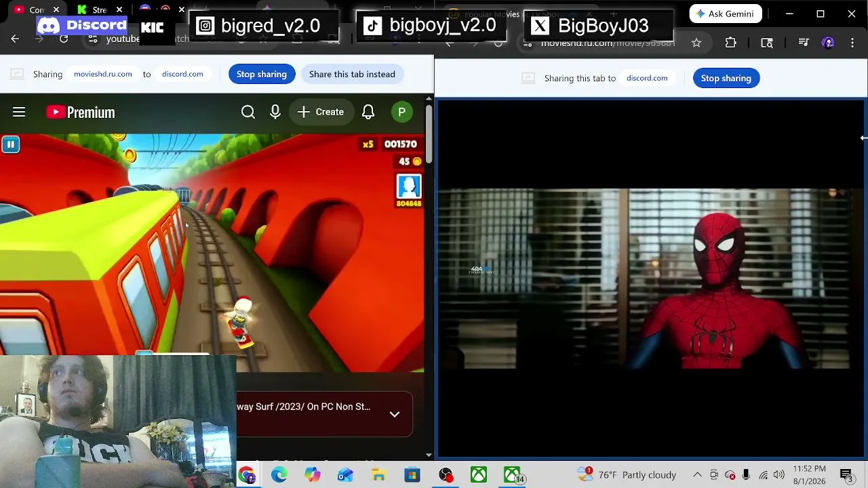Open the weather widget showing 76°F
868x488 pixels.
tap(627, 475)
